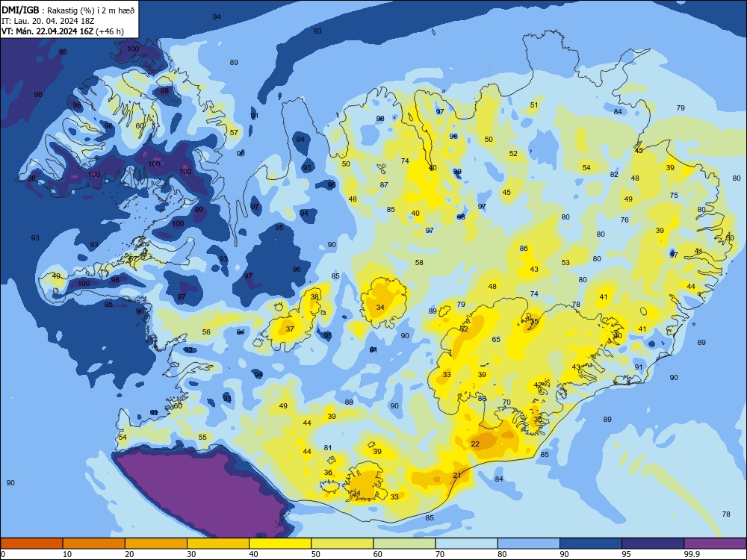Click the humidity value 65 on the glacier
Viewport: 747px width, 560px height.
point(497,340)
